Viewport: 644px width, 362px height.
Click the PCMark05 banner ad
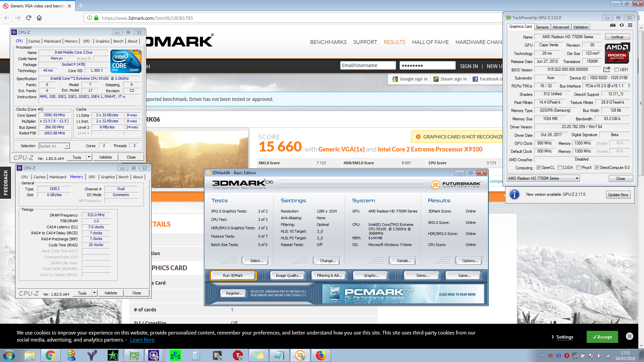[x=403, y=294]
